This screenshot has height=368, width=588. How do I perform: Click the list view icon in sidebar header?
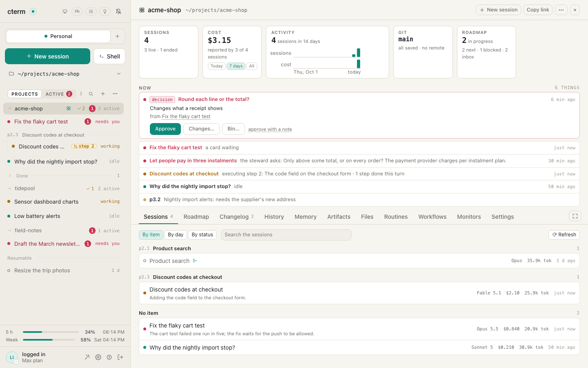coord(91,11)
